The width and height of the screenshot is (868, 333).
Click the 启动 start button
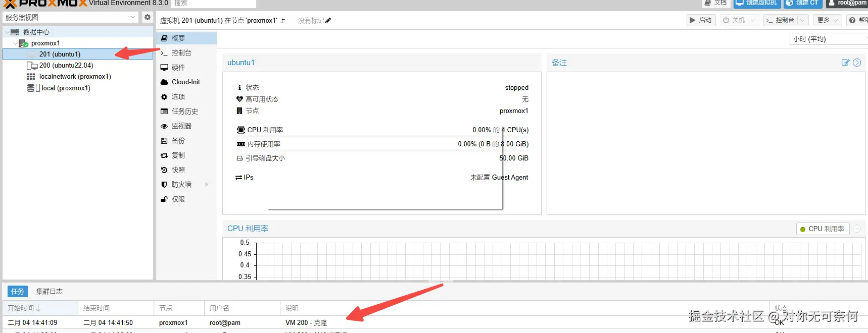click(x=701, y=20)
